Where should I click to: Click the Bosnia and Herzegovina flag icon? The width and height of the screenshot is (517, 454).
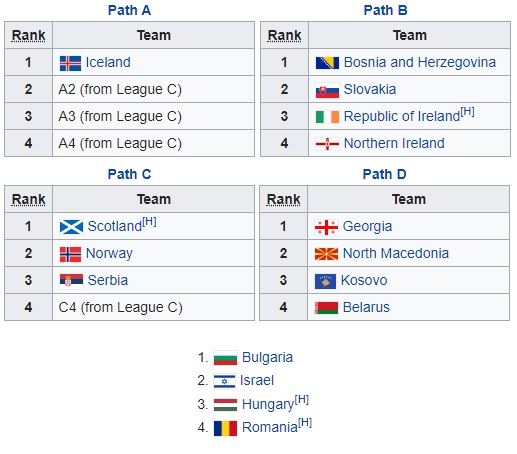click(x=327, y=63)
